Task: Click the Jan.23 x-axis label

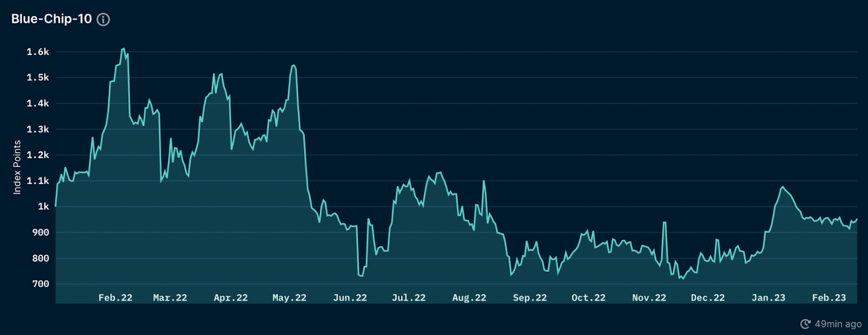Action: [769, 298]
